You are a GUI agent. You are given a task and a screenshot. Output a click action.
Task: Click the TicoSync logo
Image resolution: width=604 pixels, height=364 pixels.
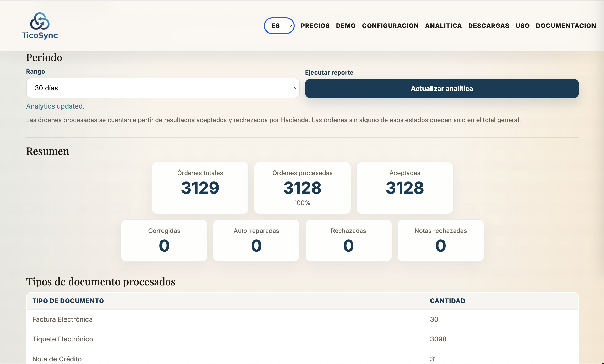coord(40,26)
